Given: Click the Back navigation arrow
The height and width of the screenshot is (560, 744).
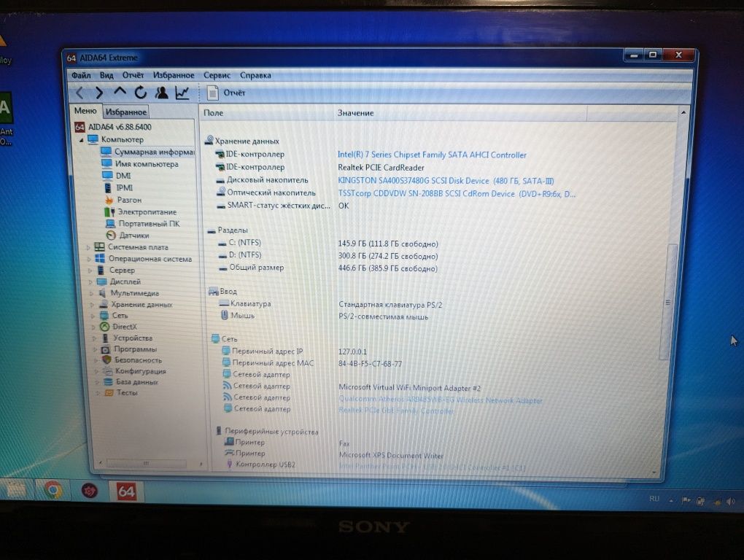Looking at the screenshot, I should (x=80, y=93).
